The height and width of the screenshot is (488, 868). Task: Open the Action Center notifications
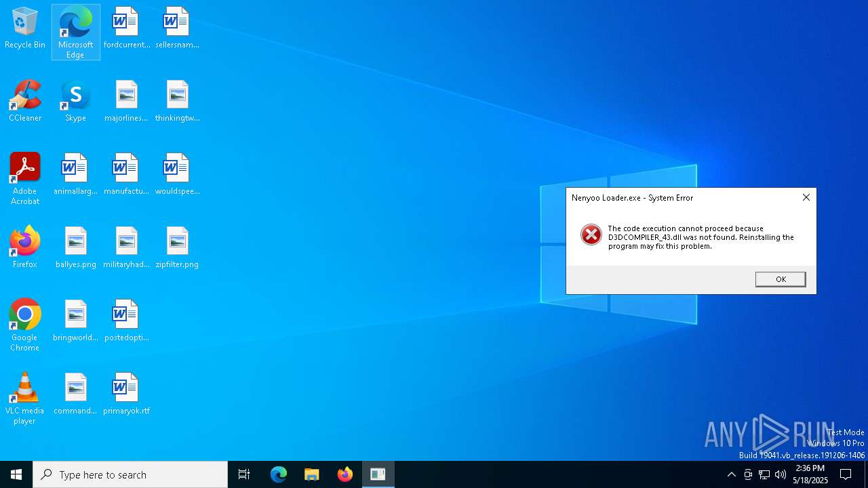pyautogui.click(x=846, y=474)
